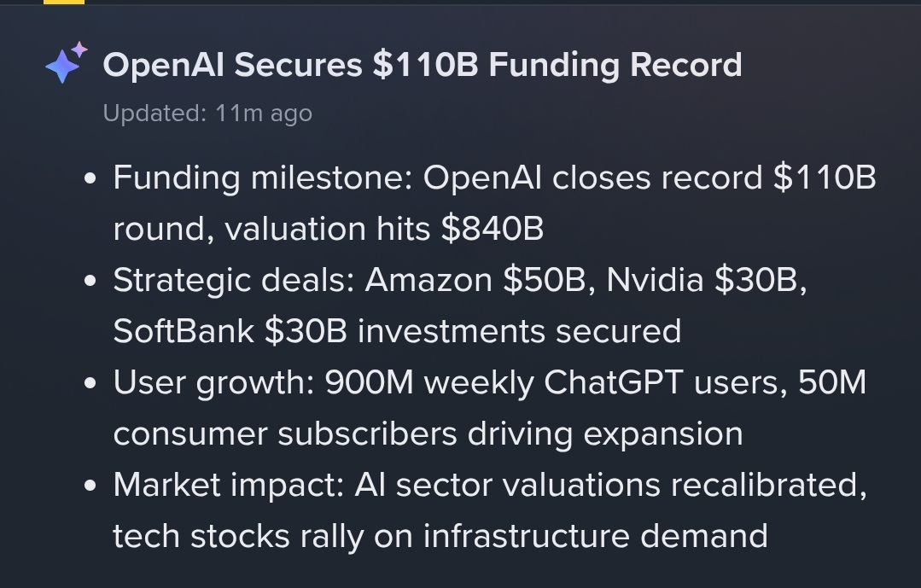Image resolution: width=921 pixels, height=588 pixels.
Task: Click the sparkle AI summary icon
Action: click(x=67, y=63)
